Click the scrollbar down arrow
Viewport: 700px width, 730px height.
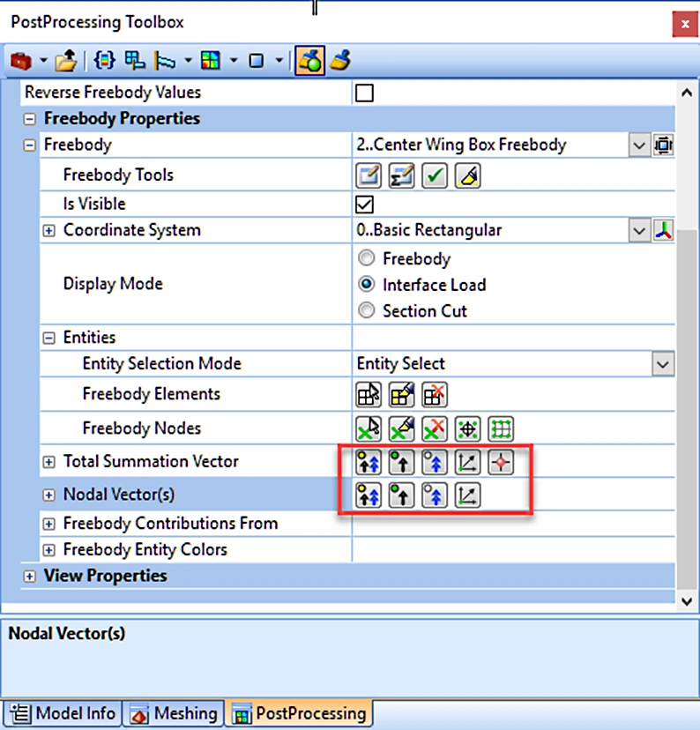[687, 601]
